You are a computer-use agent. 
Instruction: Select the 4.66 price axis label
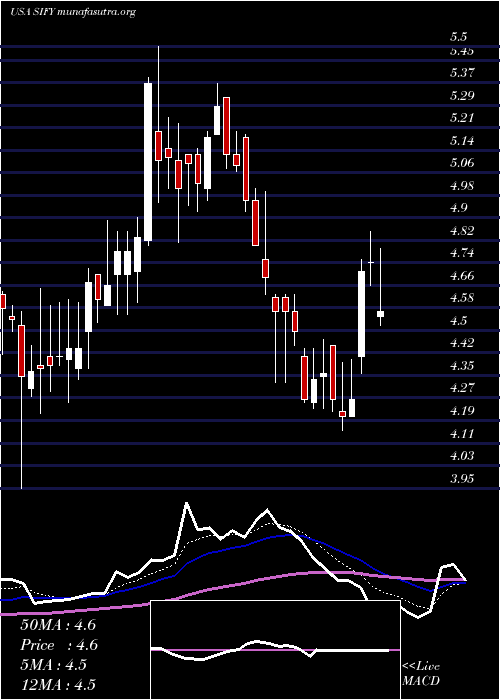point(462,276)
